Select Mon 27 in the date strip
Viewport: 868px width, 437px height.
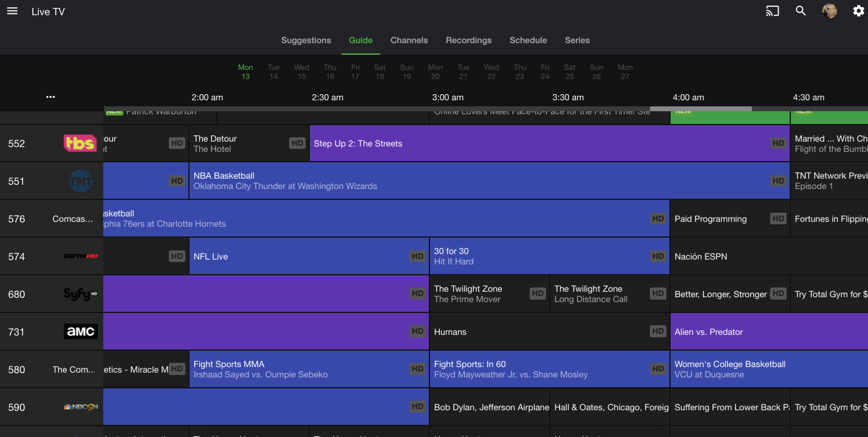tap(625, 72)
